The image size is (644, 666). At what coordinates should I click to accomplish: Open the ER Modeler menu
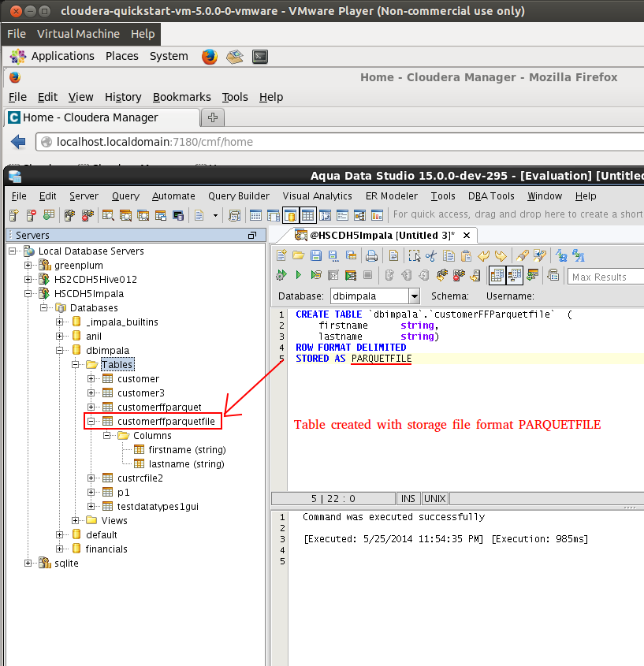[x=392, y=196]
